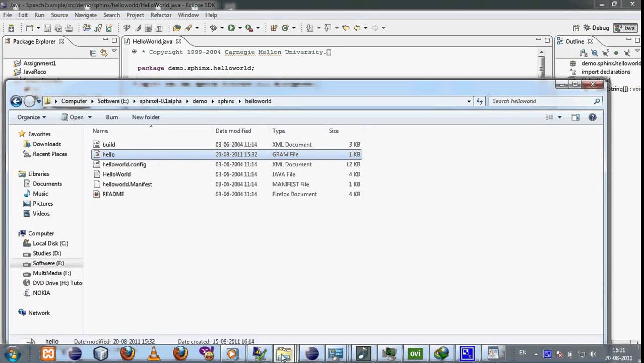Close the HelloWorld.java editor tab
The width and height of the screenshot is (644, 363).
(178, 41)
